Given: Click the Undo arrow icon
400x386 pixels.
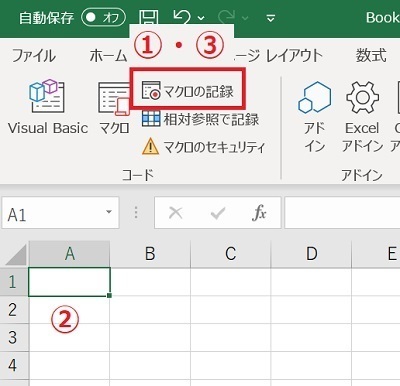Looking at the screenshot, I should [182, 17].
